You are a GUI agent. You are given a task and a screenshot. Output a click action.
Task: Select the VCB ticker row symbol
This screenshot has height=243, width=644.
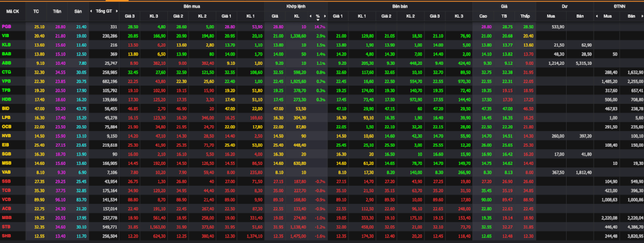click(6, 199)
